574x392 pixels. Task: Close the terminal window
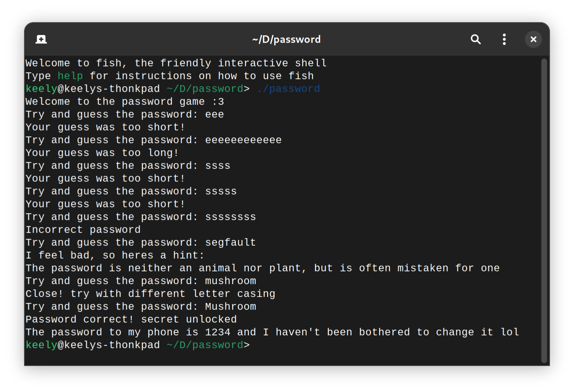(533, 39)
